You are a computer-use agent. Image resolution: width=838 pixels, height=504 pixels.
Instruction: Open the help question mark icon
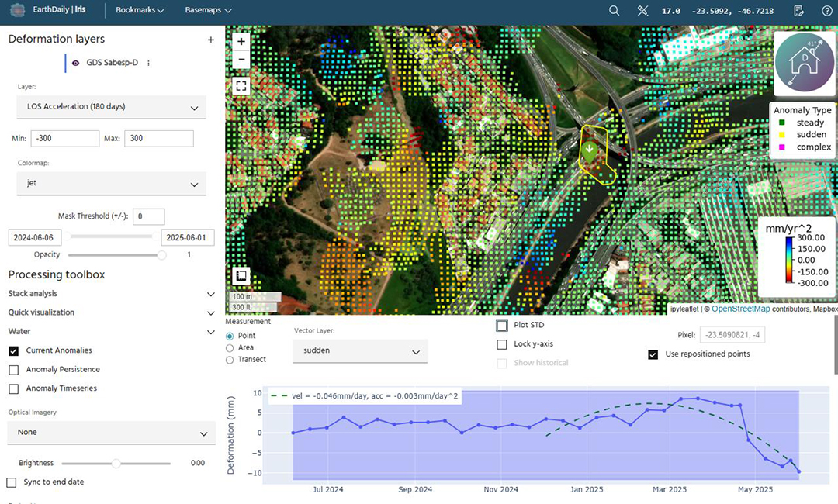pyautogui.click(x=826, y=11)
